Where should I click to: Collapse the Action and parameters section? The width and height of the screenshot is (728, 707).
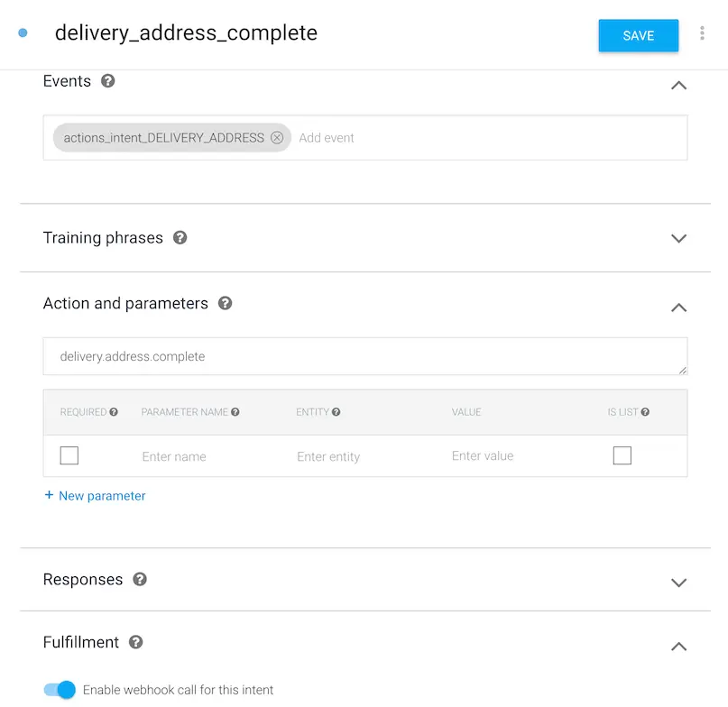pyautogui.click(x=678, y=308)
